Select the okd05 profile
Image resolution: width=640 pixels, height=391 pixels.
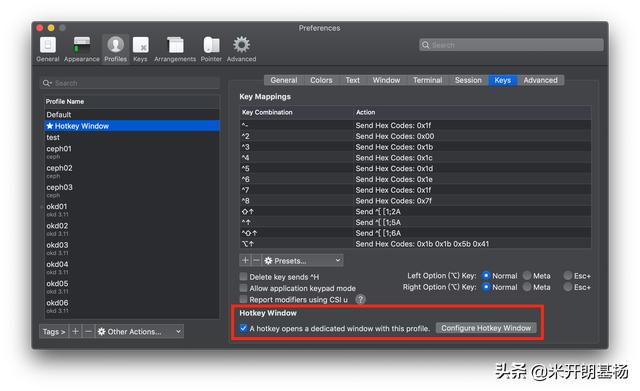tap(131, 287)
